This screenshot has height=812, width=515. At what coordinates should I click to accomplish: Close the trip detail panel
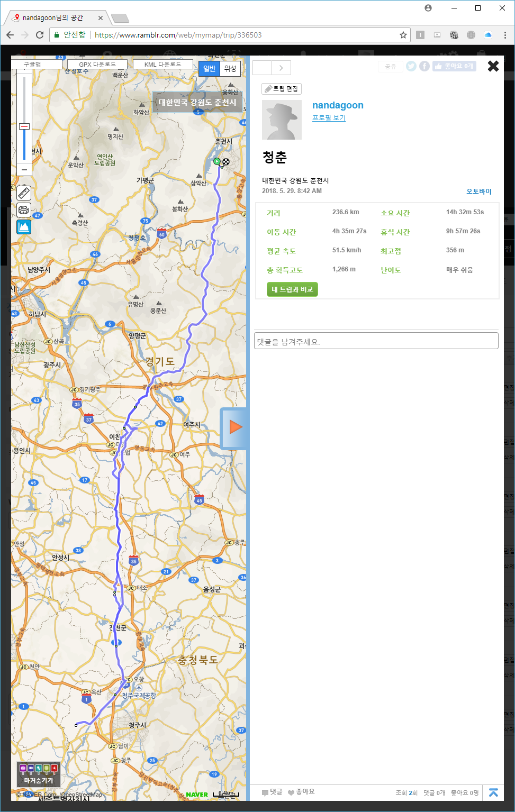tap(493, 66)
